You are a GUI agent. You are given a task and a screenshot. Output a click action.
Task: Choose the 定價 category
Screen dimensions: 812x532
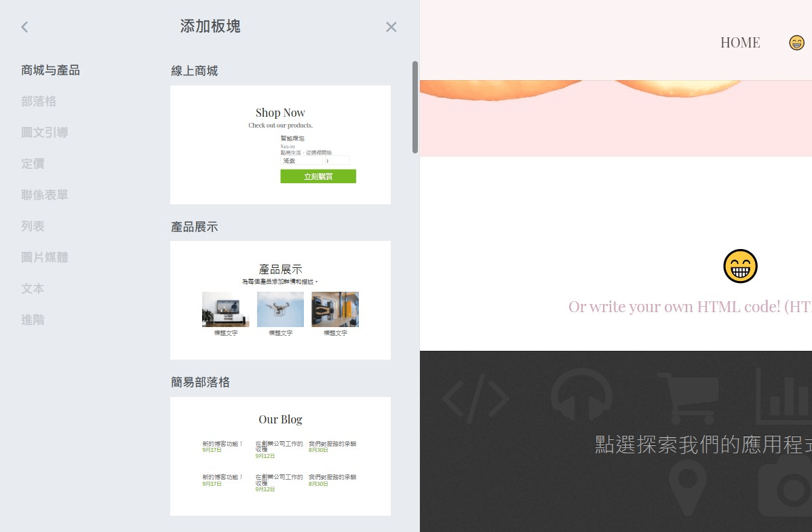[33, 164]
